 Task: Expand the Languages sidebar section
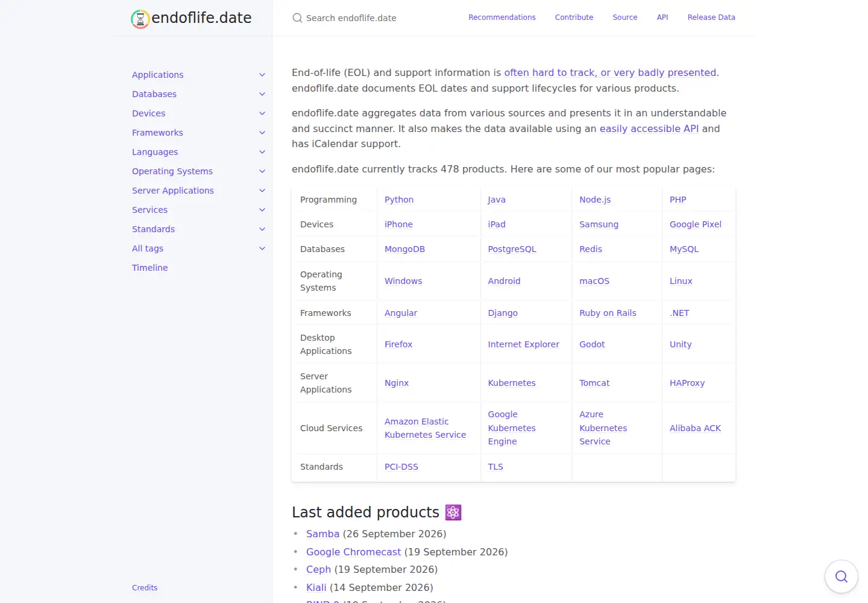[x=262, y=152]
